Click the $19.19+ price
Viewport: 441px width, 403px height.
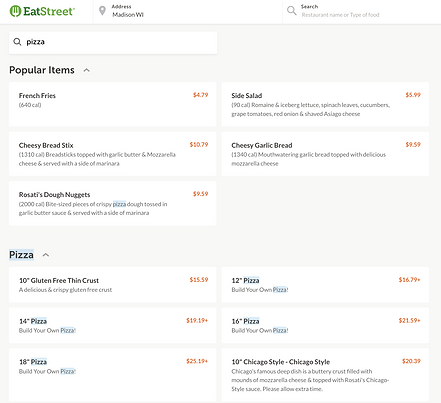(197, 321)
